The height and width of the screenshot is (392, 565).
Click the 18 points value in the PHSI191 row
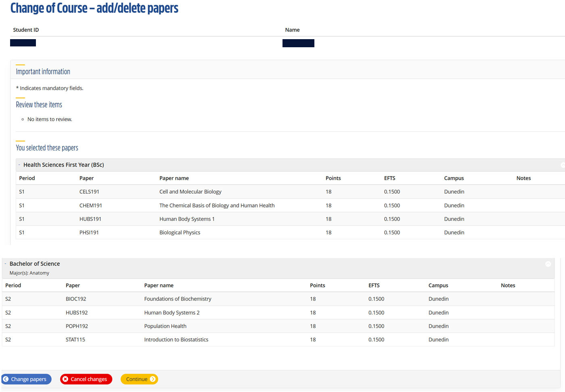click(329, 233)
